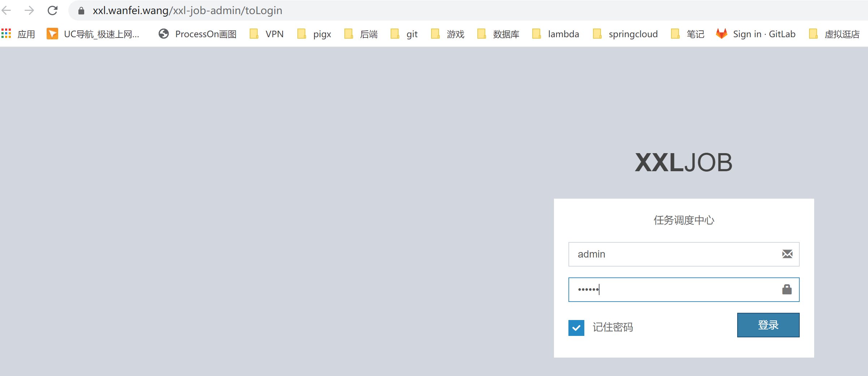Click the lock icon in password field

(787, 289)
